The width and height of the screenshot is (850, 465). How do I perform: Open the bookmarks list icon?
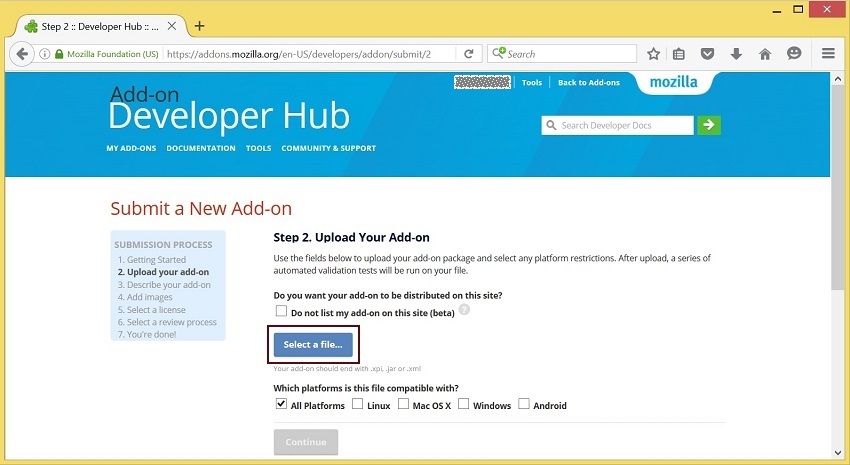pos(679,54)
